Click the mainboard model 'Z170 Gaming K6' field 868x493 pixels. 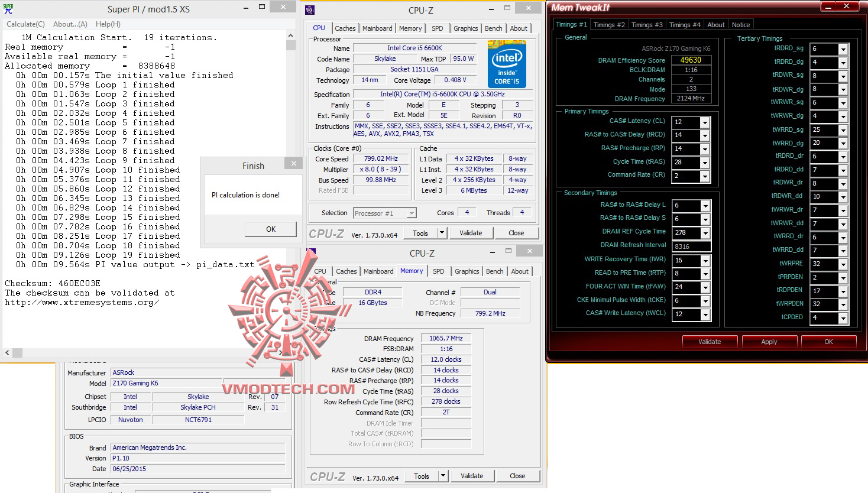coord(166,383)
